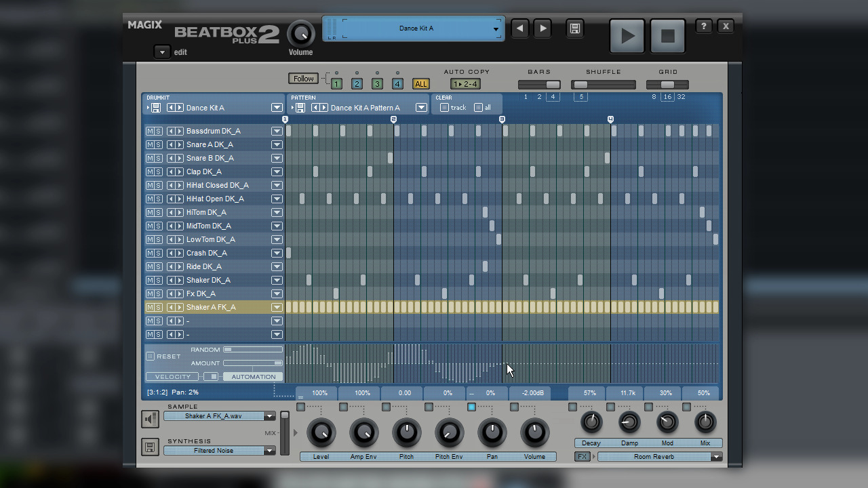Adjust the AMOUNT slider
This screenshot has height=488, width=868.
[x=253, y=363]
